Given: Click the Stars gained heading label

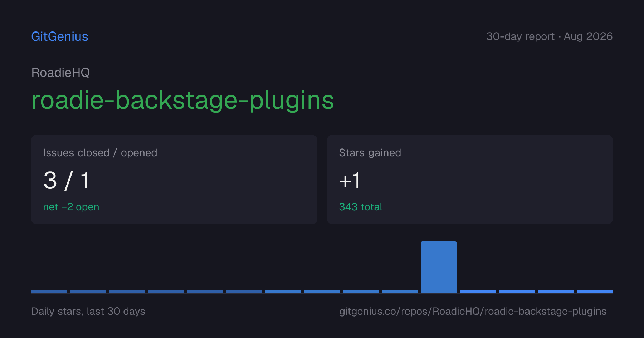Looking at the screenshot, I should [x=370, y=153].
